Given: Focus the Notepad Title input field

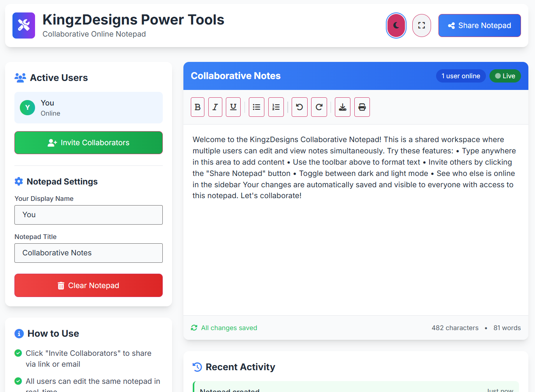Looking at the screenshot, I should coord(88,253).
